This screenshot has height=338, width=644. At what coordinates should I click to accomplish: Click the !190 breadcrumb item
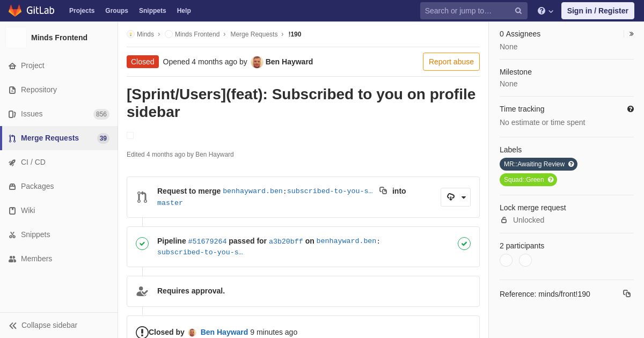[295, 34]
